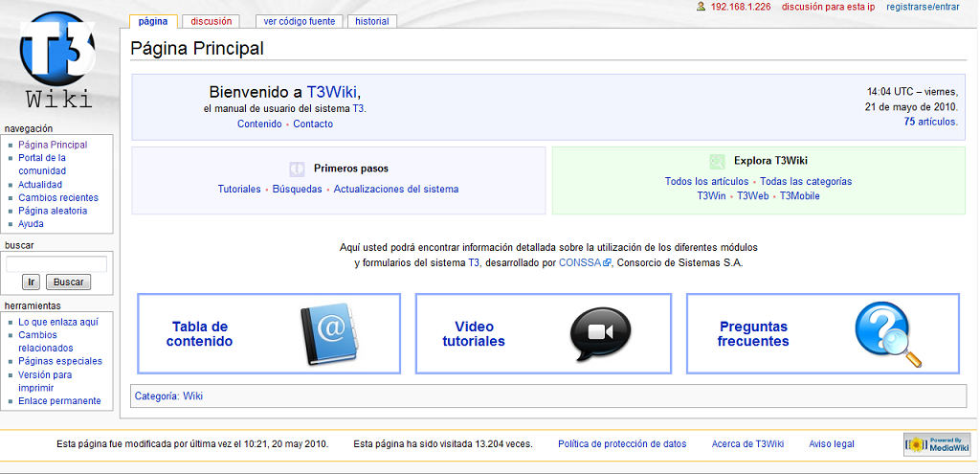Click the Categoría link
The image size is (980, 474).
click(156, 395)
